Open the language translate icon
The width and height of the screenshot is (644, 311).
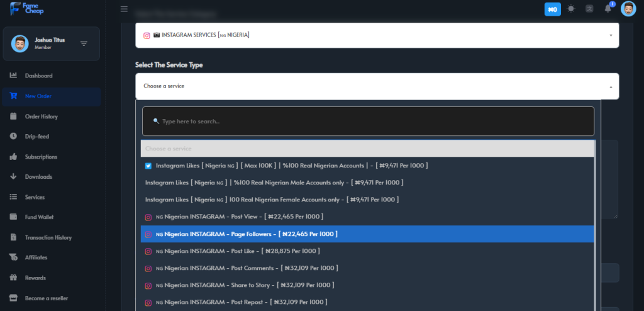(589, 9)
